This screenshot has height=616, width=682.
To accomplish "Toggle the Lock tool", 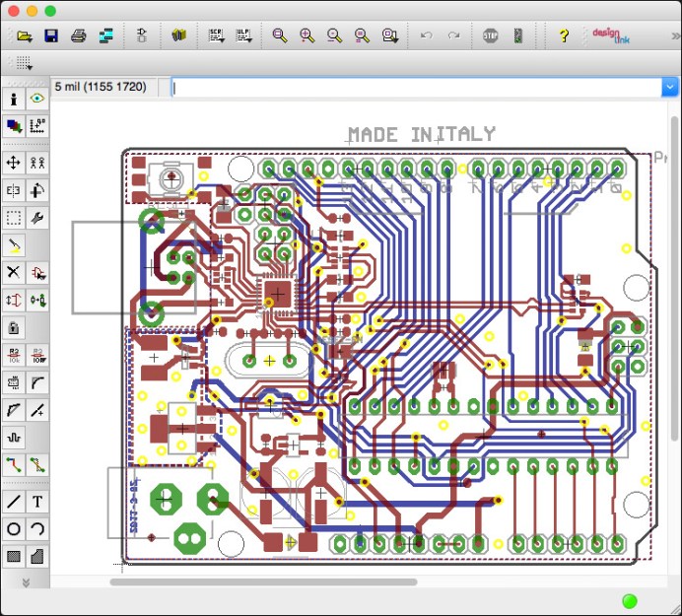I will click(14, 327).
